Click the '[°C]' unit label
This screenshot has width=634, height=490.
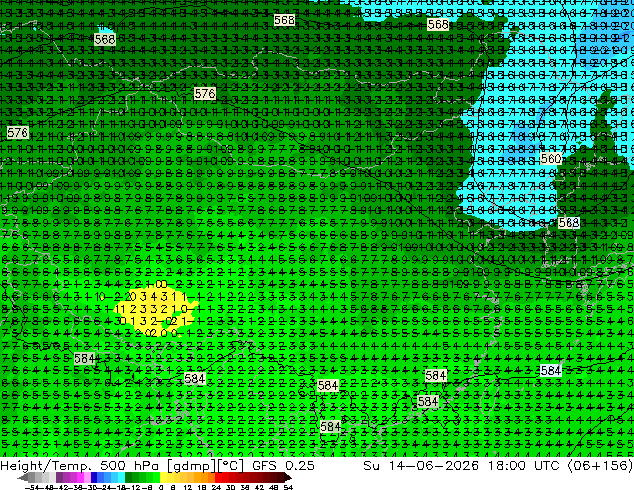(x=231, y=466)
